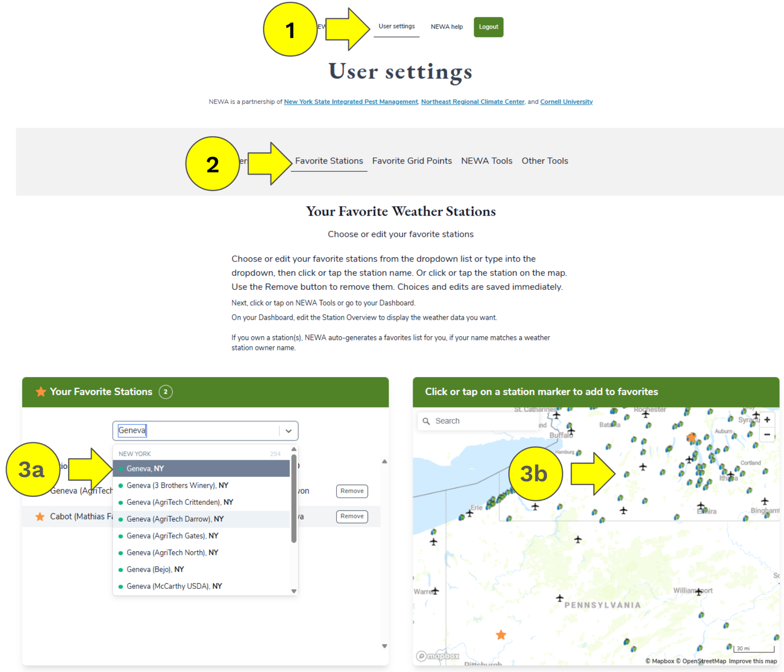This screenshot has height=672, width=784.
Task: Open the Cornell University link
Action: pos(566,101)
